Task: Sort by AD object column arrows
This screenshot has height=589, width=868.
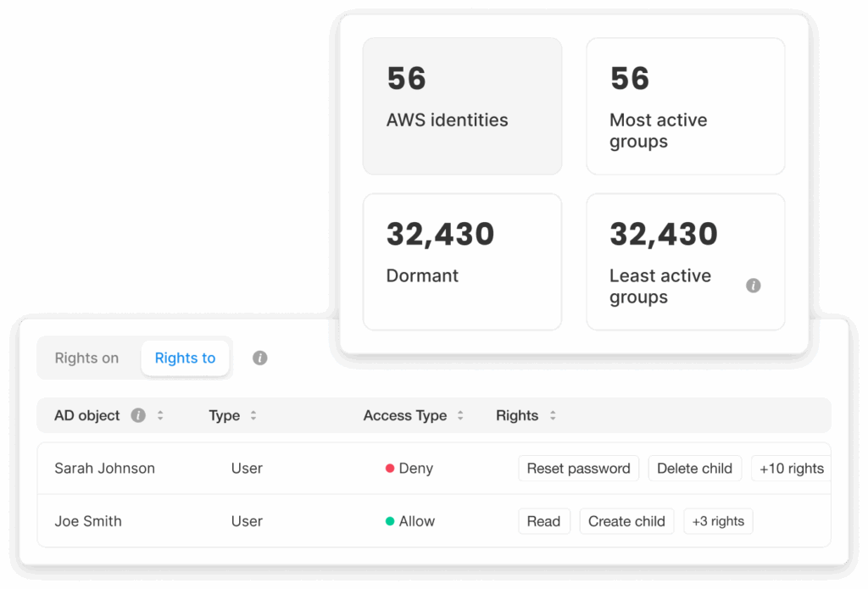Action: pos(160,415)
